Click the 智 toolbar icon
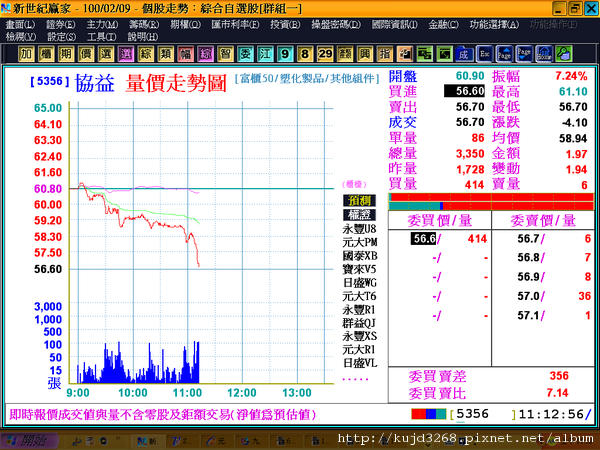The width and height of the screenshot is (600, 450). (225, 54)
